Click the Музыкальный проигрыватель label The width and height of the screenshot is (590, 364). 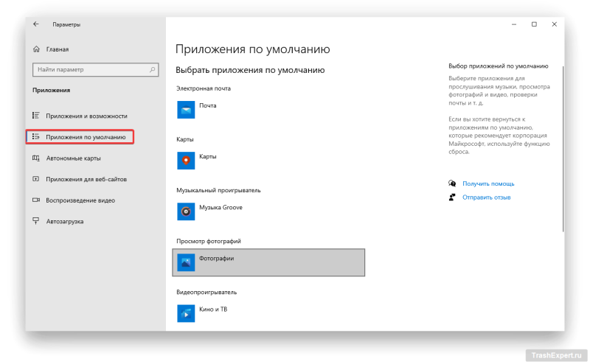point(218,190)
